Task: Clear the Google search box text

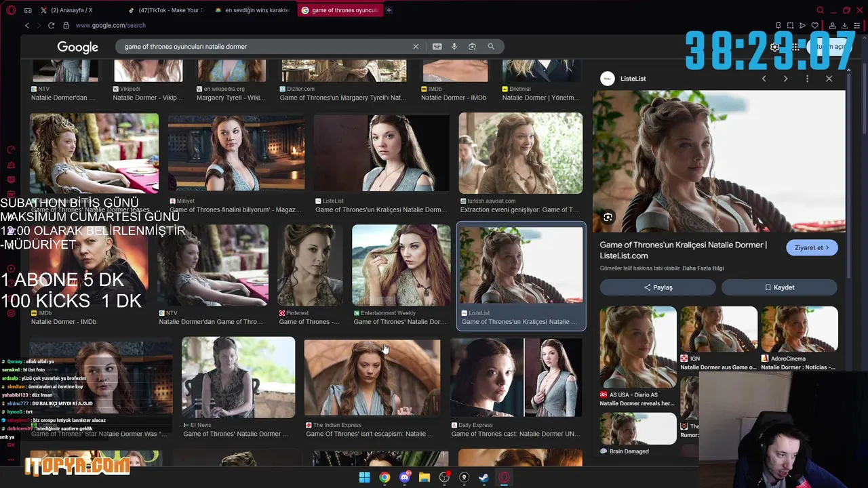Action: [416, 47]
